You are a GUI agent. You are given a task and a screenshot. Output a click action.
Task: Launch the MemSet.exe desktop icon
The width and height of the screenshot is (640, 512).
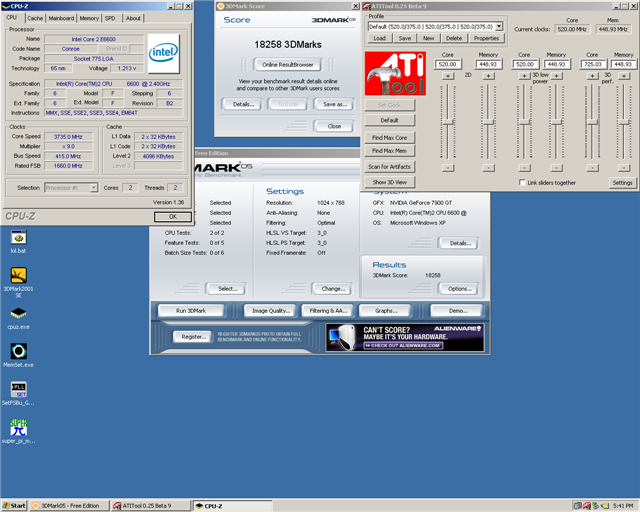18,352
